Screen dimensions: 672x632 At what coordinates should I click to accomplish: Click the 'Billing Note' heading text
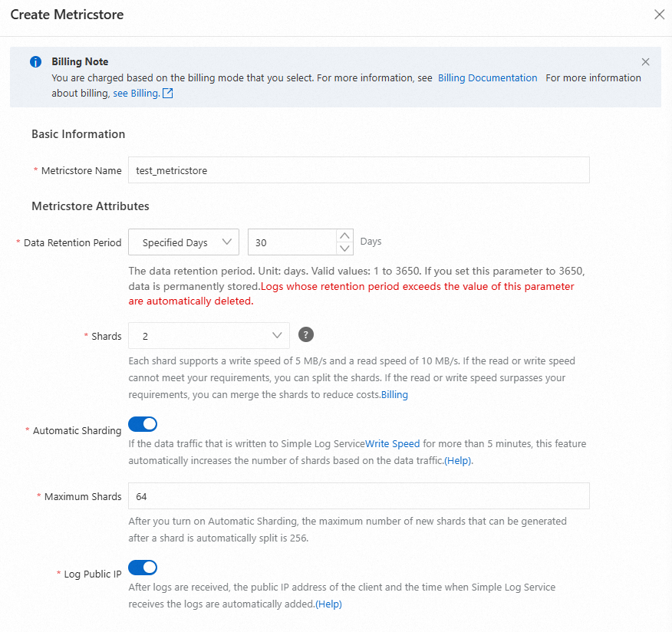80,61
